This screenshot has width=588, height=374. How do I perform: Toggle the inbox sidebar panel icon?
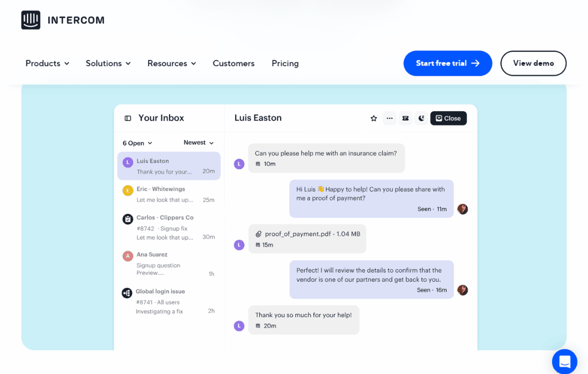128,119
